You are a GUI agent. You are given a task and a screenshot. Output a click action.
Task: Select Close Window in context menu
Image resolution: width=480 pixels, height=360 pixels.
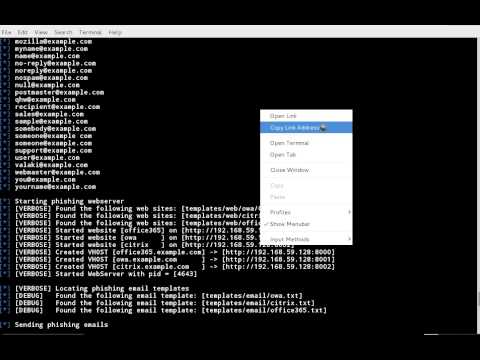click(x=306, y=170)
